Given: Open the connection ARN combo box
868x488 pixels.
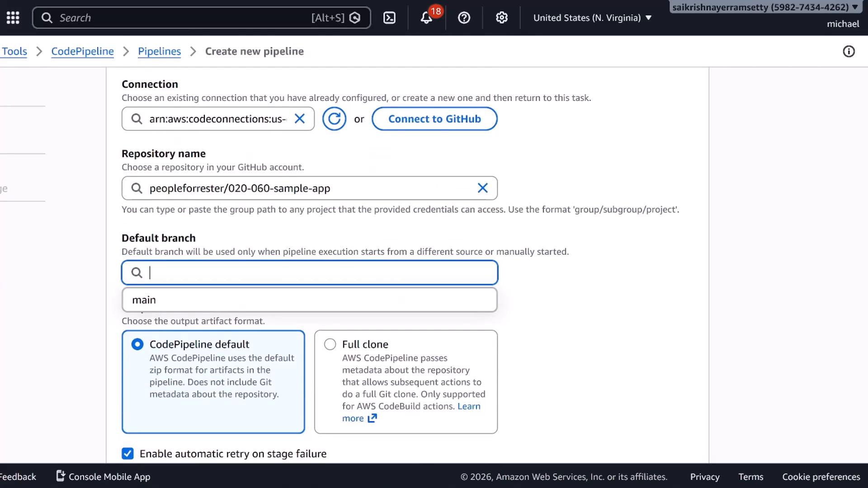Looking at the screenshot, I should coord(218,119).
